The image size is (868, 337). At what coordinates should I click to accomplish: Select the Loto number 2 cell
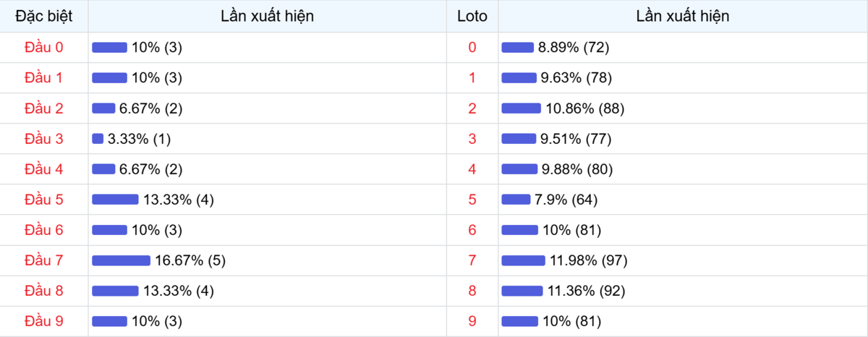tap(472, 108)
